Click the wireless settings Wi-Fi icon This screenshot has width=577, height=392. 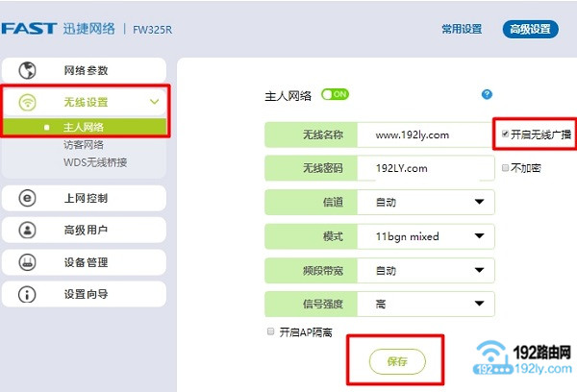tap(28, 102)
